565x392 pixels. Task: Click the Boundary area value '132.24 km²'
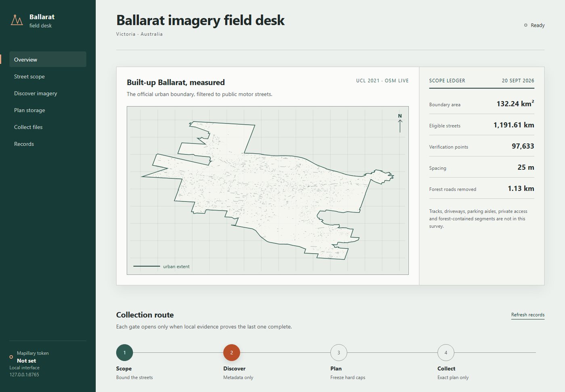click(x=515, y=104)
